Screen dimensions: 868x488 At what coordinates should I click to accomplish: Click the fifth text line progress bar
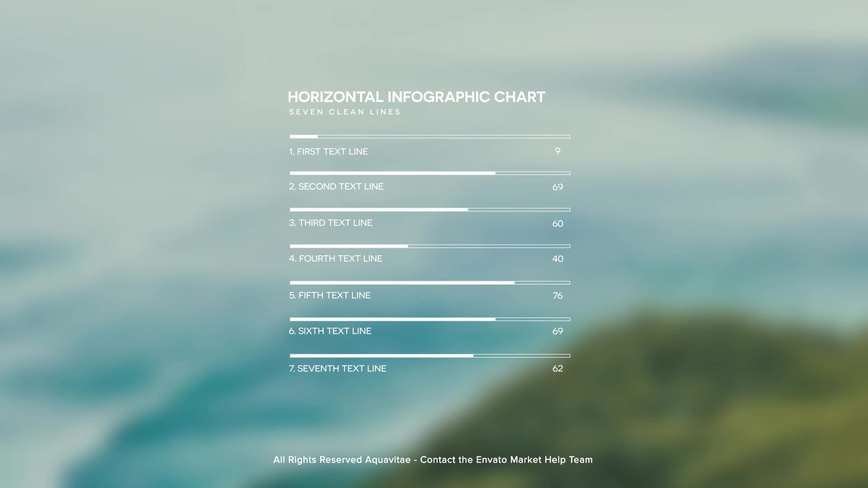(430, 283)
